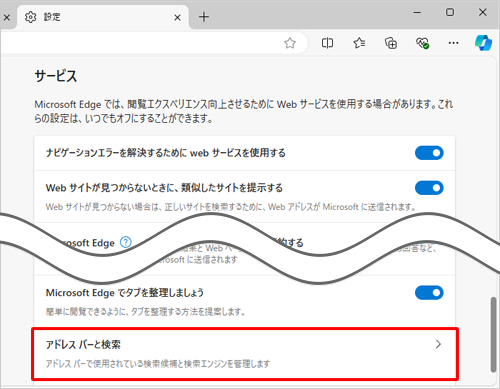Click the vertical page scrollbar

click(494, 334)
